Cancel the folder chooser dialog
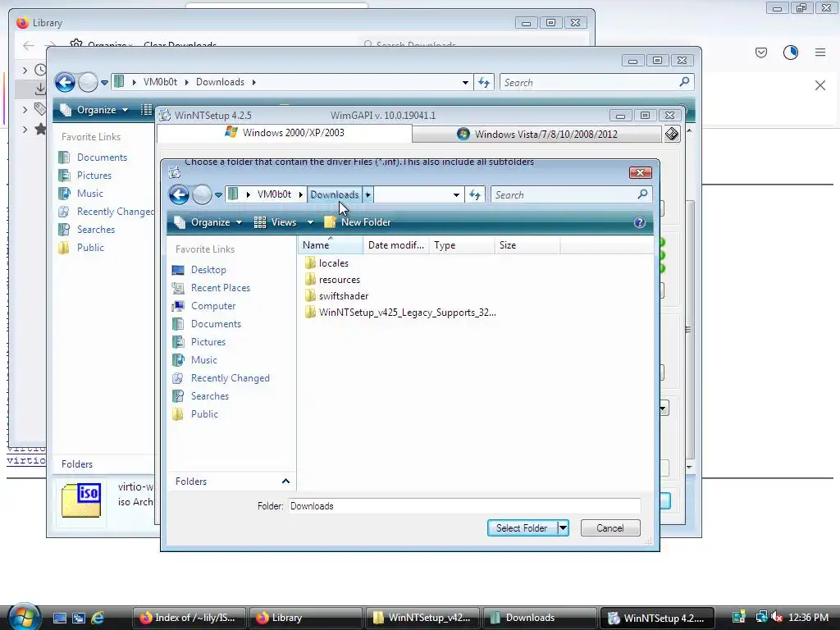This screenshot has width=840, height=630. pyautogui.click(x=610, y=528)
